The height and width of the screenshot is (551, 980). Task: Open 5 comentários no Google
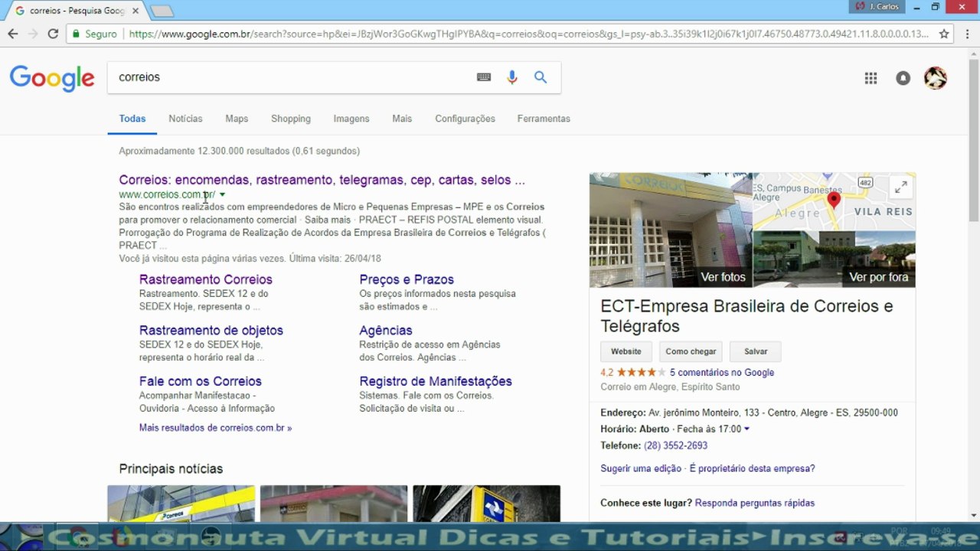722,373
